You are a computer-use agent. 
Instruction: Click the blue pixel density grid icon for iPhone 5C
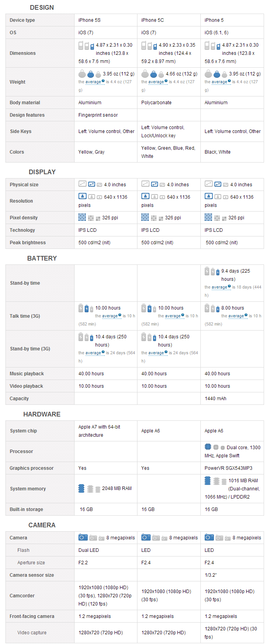(x=145, y=217)
